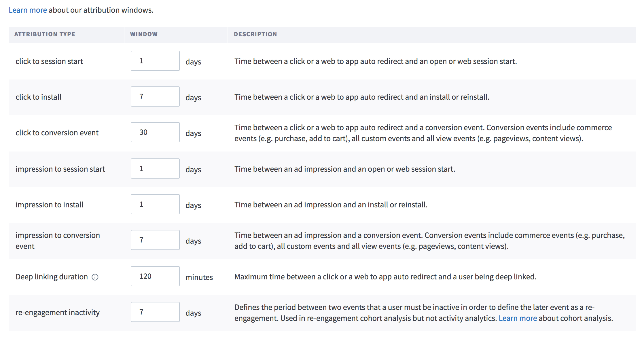Image resolution: width=644 pixels, height=337 pixels.
Task: Select the click to conversion event days input
Action: pyautogui.click(x=155, y=132)
